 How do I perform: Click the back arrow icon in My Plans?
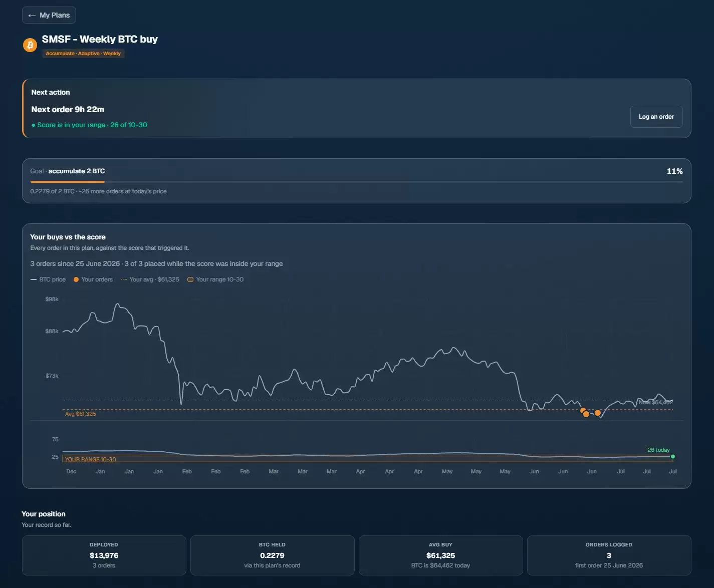tap(32, 16)
